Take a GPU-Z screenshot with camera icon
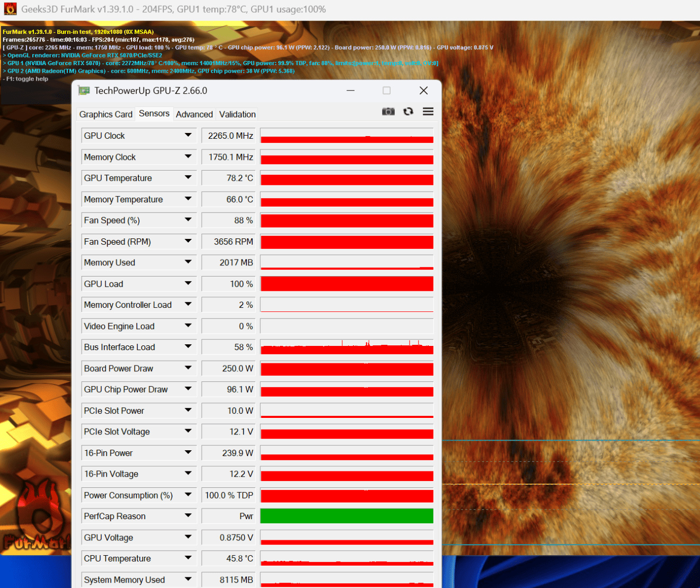 coord(388,111)
